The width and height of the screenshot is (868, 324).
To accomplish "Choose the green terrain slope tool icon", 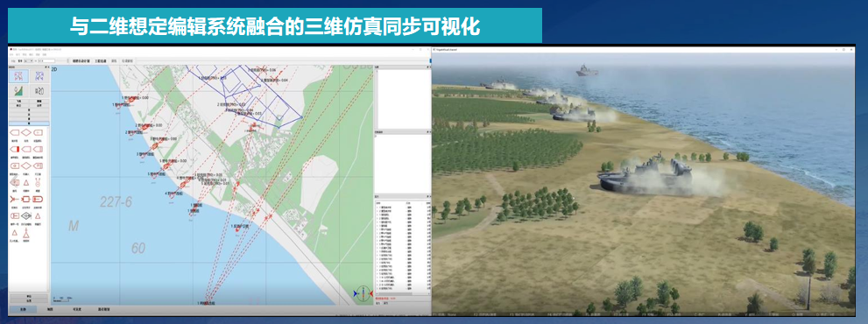I will coord(18,91).
